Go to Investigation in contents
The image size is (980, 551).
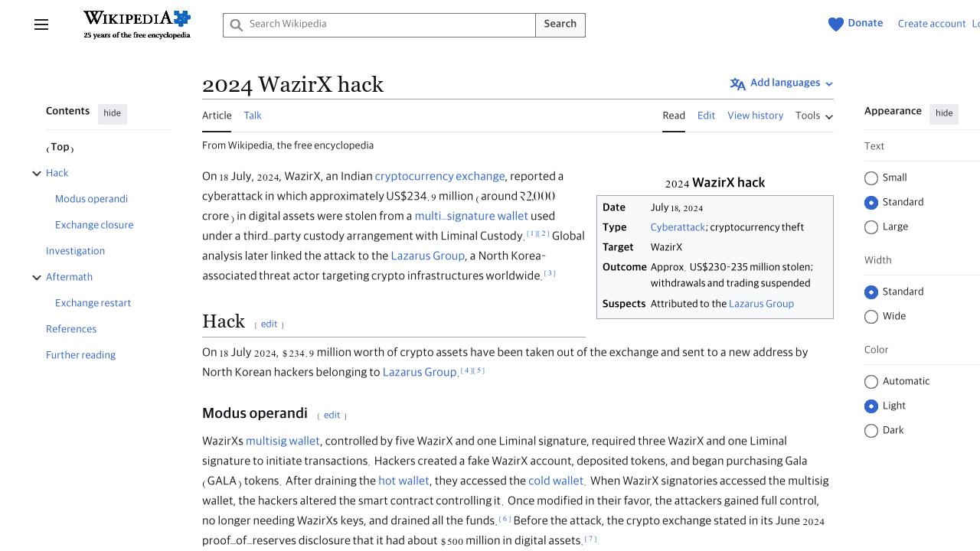point(75,251)
